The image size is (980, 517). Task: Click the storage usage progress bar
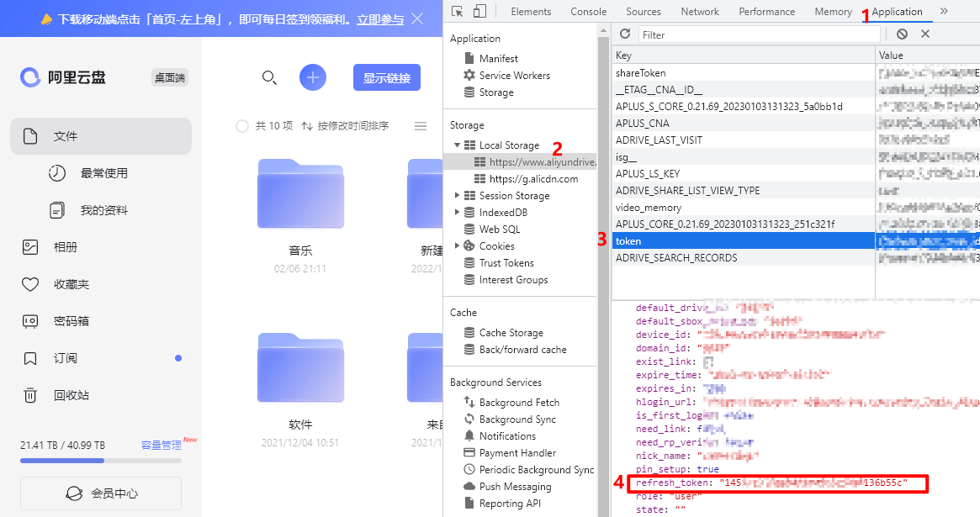point(101,461)
